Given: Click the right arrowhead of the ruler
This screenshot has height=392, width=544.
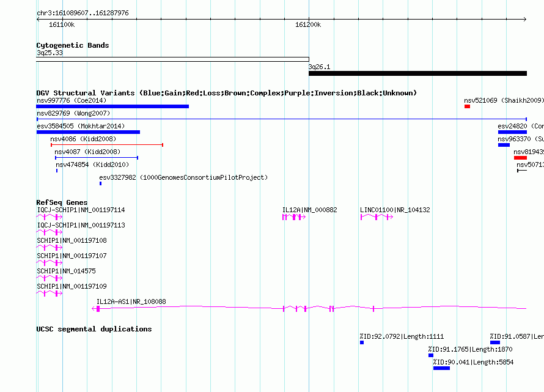Looking at the screenshot, I should click(525, 19).
